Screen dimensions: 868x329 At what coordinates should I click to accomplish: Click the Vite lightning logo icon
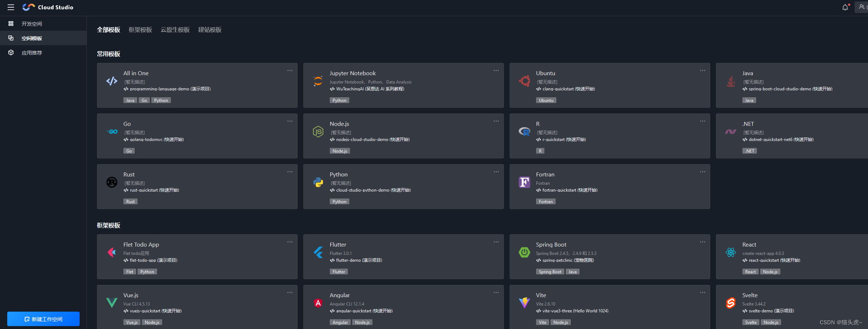[524, 303]
